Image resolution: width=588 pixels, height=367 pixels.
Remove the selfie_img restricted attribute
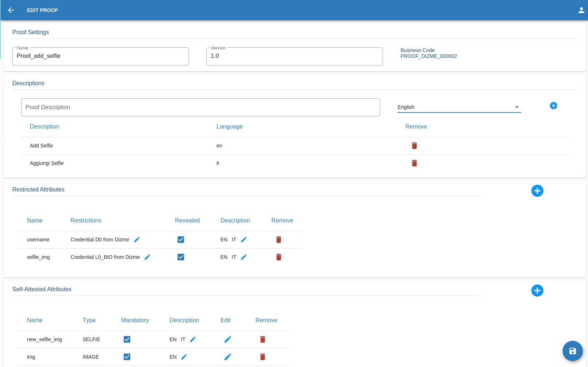point(279,257)
